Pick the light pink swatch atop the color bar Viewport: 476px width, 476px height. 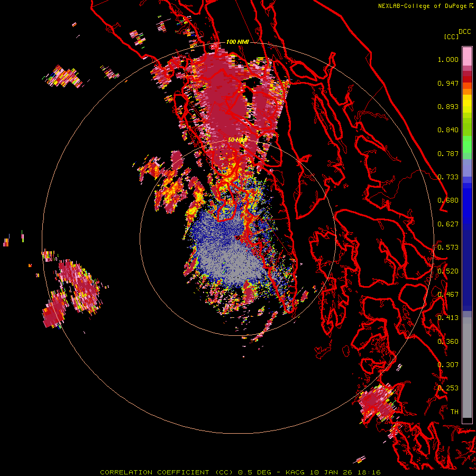pos(467,56)
